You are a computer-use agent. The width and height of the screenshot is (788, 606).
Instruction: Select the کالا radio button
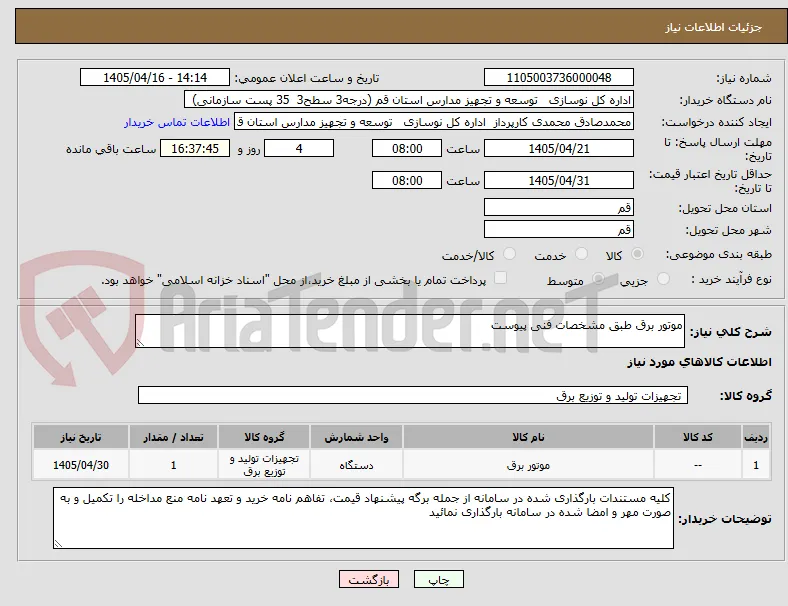tap(637, 254)
